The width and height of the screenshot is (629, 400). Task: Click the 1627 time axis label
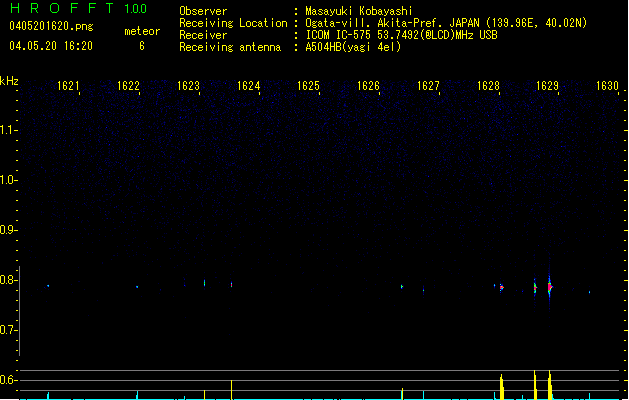point(428,86)
